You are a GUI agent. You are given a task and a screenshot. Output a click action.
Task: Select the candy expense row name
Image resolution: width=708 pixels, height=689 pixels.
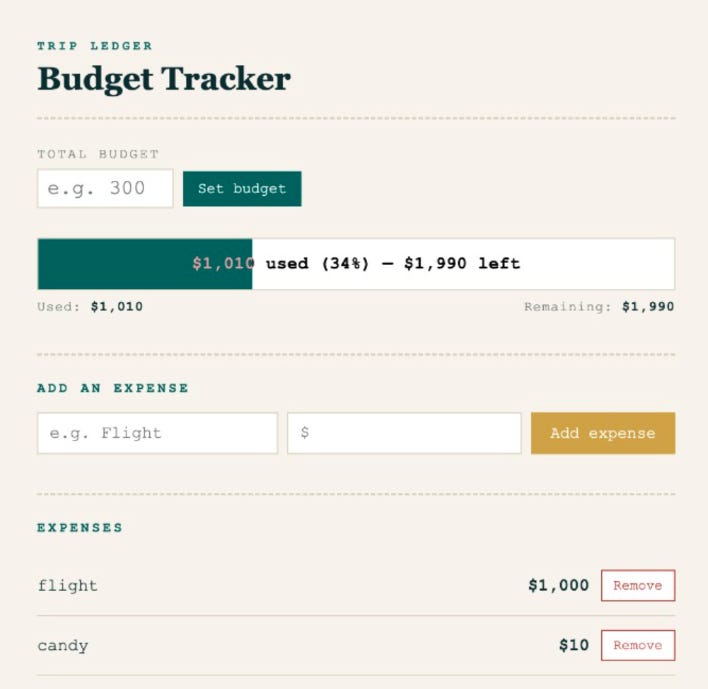coord(63,646)
